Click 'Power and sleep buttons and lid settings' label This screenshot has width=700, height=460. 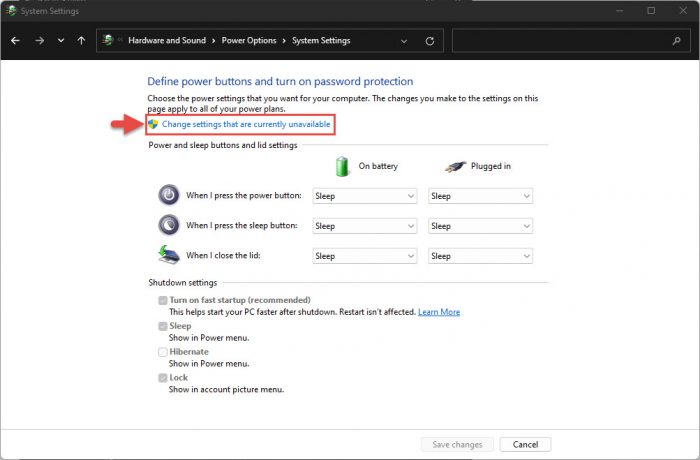(223, 145)
